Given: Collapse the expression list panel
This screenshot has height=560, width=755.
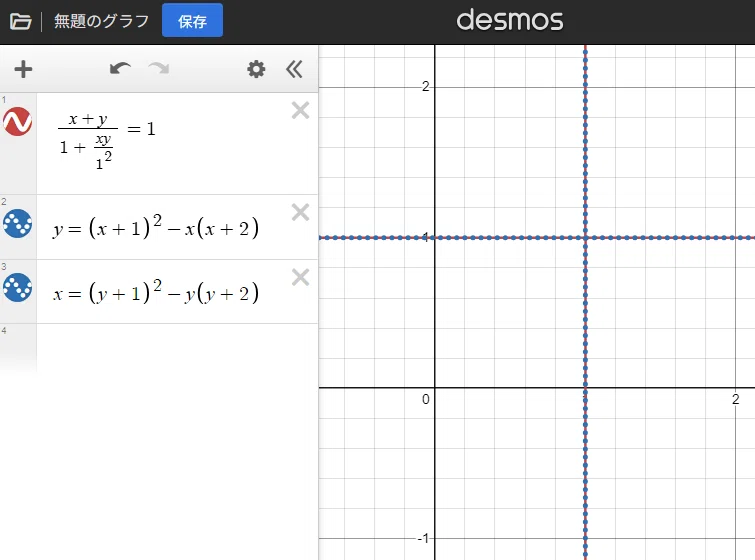Looking at the screenshot, I should (294, 69).
